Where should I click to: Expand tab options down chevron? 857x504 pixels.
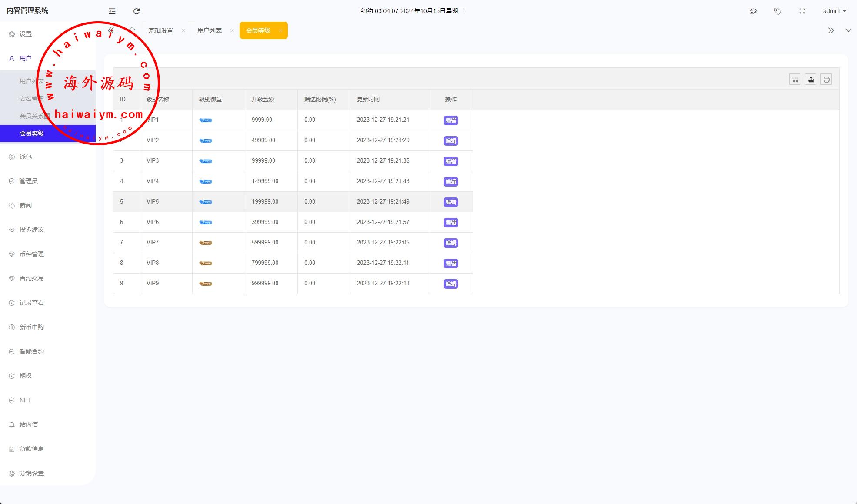[x=848, y=30]
